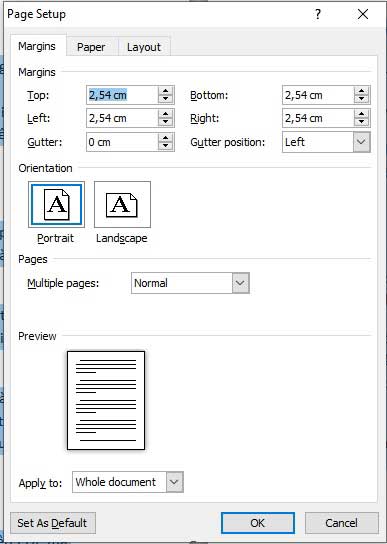
Task: Confirm settings with OK button
Action: point(258,523)
